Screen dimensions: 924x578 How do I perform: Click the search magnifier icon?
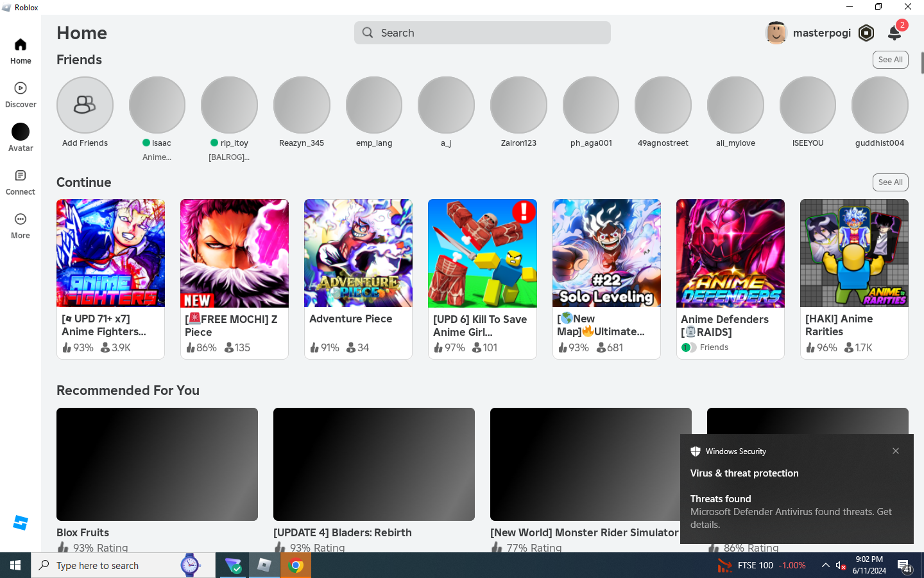tap(368, 33)
